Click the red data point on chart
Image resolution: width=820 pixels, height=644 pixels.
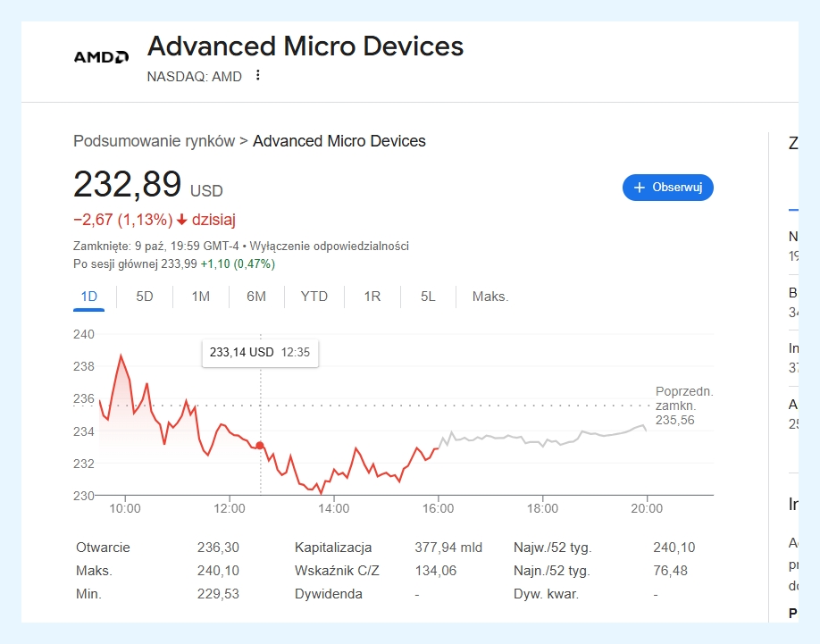pyautogui.click(x=260, y=445)
